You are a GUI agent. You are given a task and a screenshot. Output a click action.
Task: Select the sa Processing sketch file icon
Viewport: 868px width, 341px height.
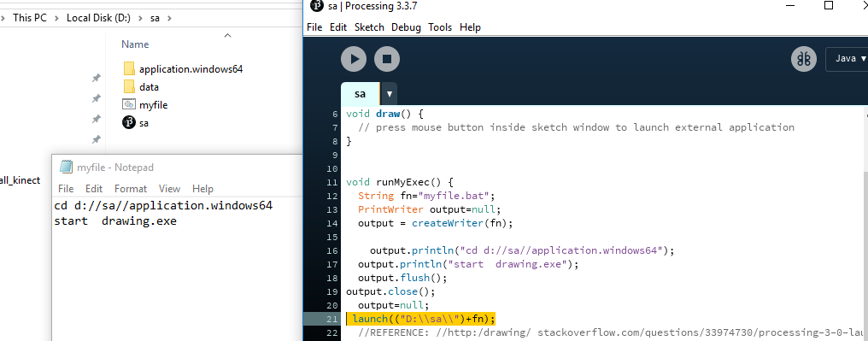pyautogui.click(x=129, y=123)
